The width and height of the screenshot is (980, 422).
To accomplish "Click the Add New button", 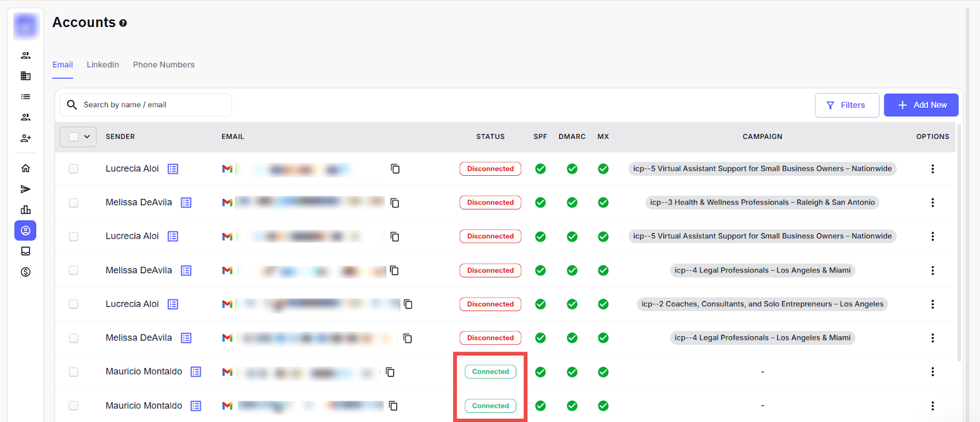I will (x=921, y=105).
